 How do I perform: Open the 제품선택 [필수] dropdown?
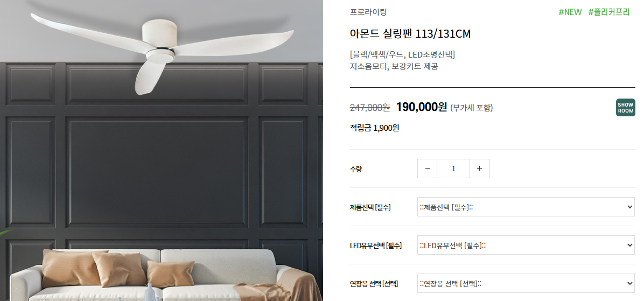pyautogui.click(x=526, y=207)
